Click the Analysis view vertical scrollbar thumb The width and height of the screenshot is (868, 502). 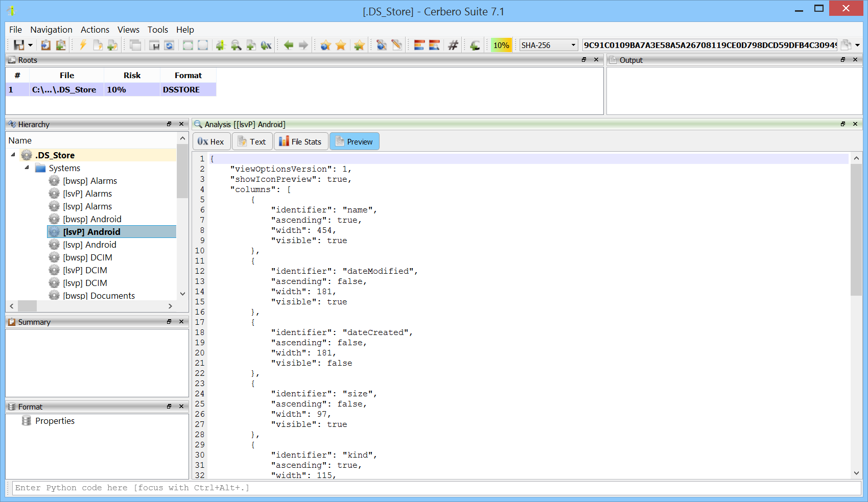point(856,230)
